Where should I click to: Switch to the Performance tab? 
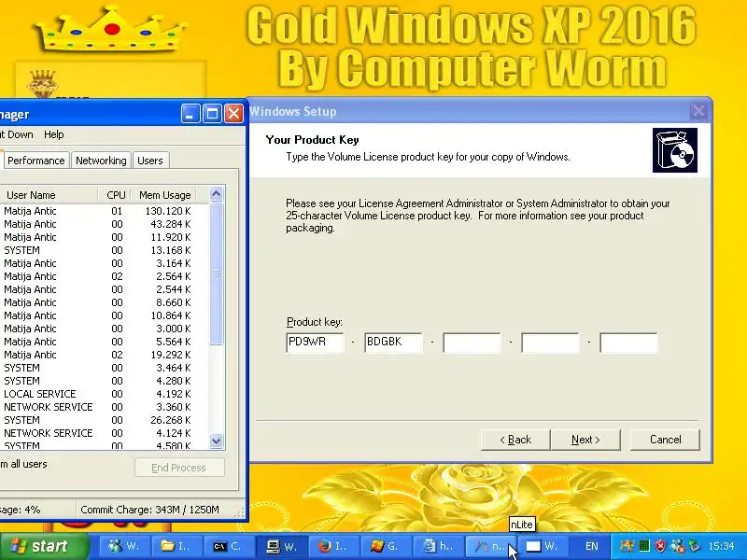point(36,161)
